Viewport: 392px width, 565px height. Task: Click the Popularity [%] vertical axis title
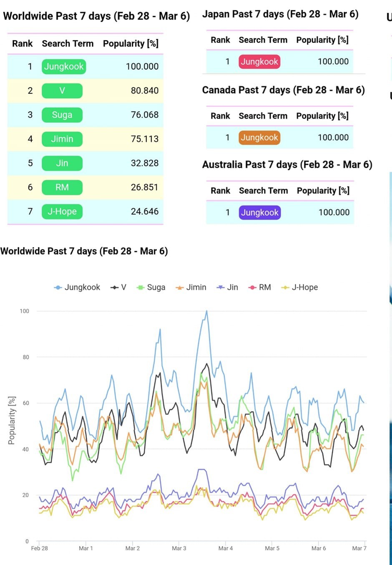tap(12, 421)
